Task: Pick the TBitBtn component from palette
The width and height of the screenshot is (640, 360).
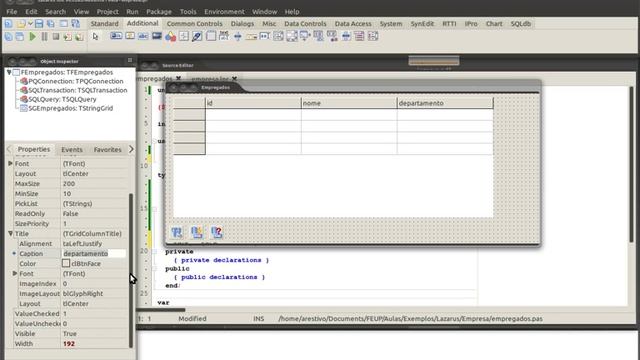Action: [x=116, y=36]
